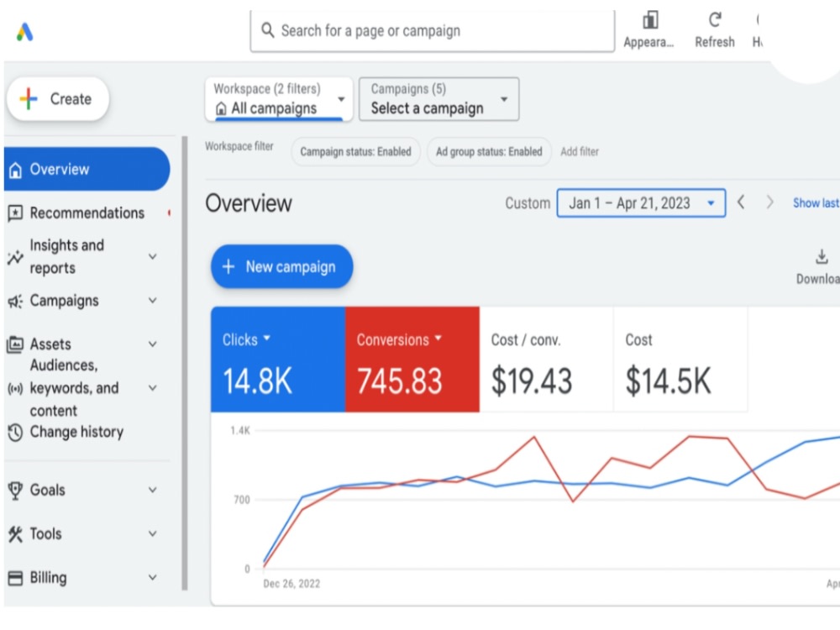Screen dimensions: 840x630
Task: Open the Campaigns menu item
Action: coord(65,301)
